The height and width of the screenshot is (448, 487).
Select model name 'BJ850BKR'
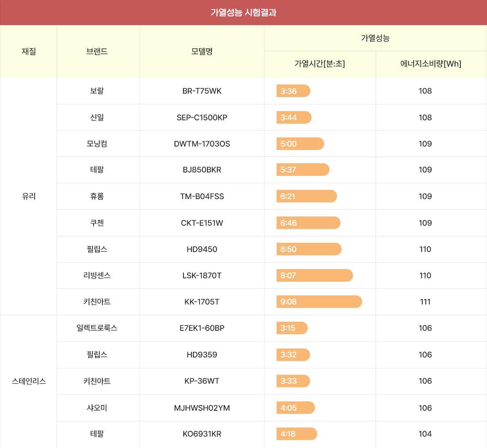(x=202, y=170)
